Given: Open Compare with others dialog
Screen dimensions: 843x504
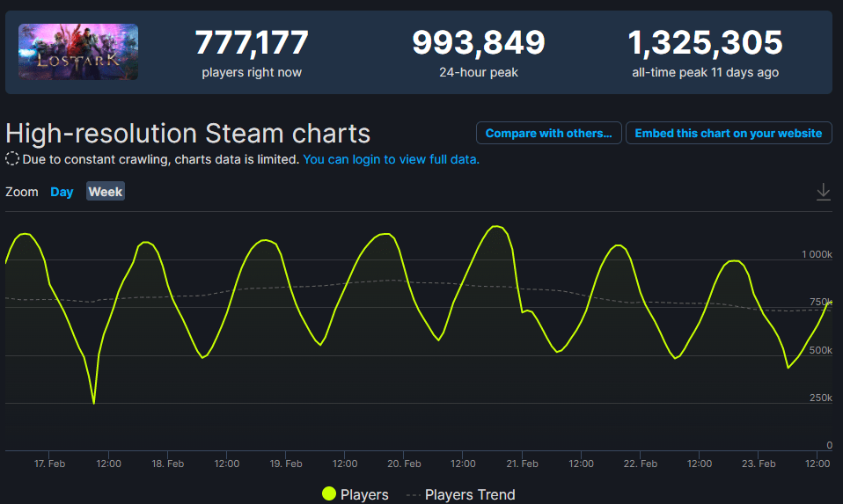Looking at the screenshot, I should coord(548,133).
